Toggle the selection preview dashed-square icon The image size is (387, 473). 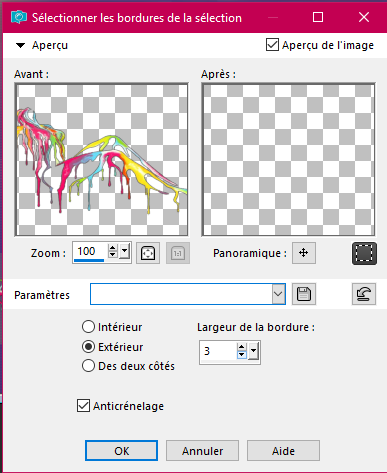(364, 253)
